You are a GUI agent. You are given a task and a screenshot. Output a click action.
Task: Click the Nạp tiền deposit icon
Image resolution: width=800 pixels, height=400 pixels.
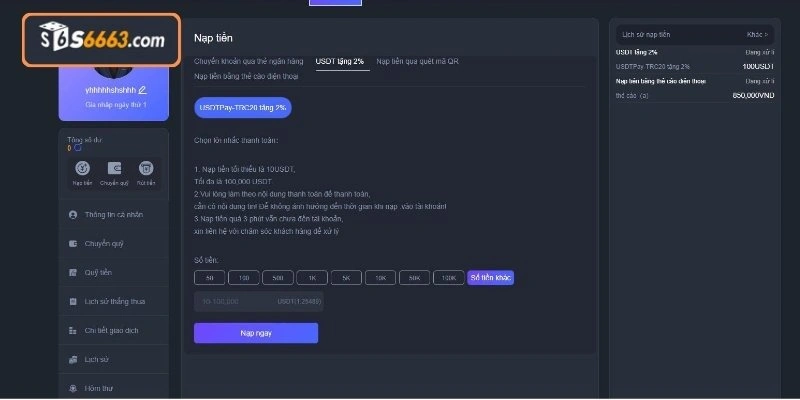(83, 169)
